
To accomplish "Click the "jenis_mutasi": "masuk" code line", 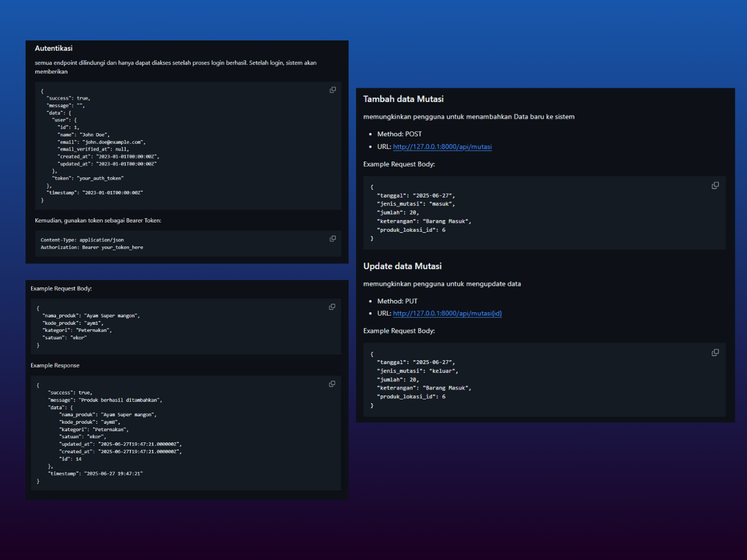I will click(x=416, y=203).
